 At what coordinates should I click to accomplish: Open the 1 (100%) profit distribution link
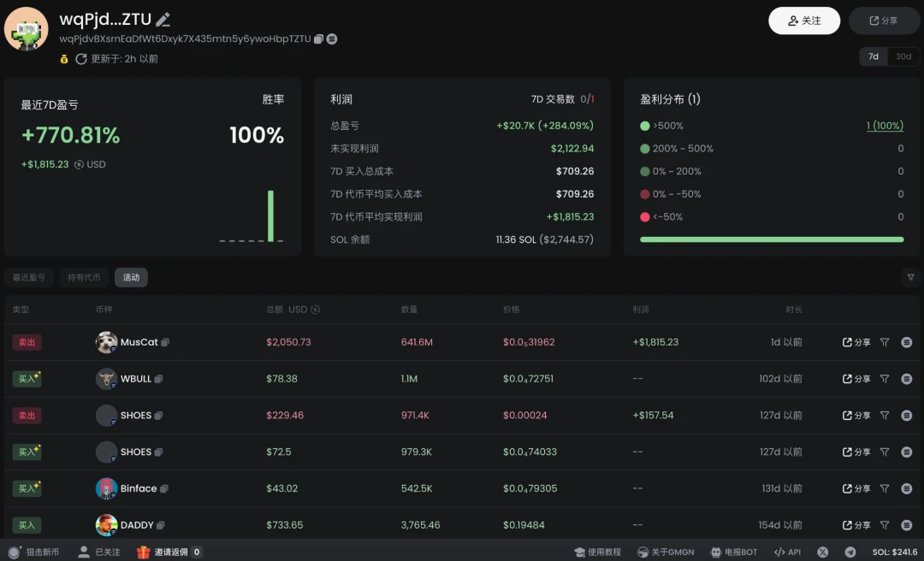tap(885, 125)
